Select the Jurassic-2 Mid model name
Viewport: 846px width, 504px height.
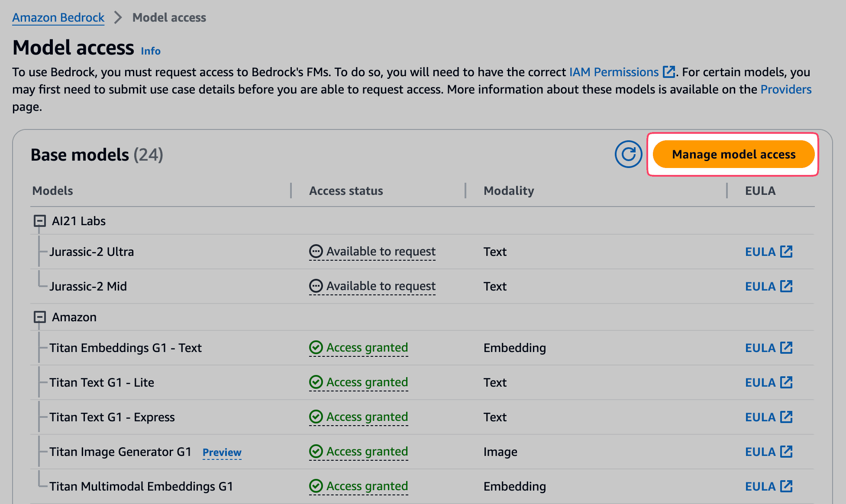88,286
